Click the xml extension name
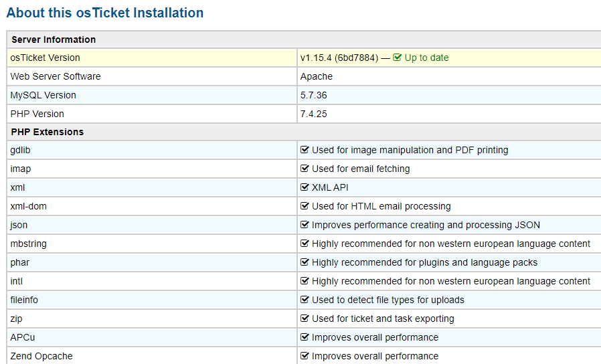The height and width of the screenshot is (364, 601). (x=17, y=188)
